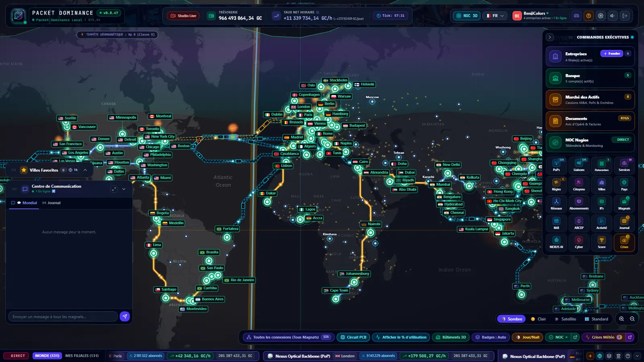Open the Crises alert icon
Screen dimensions: 644x362
[624, 243]
